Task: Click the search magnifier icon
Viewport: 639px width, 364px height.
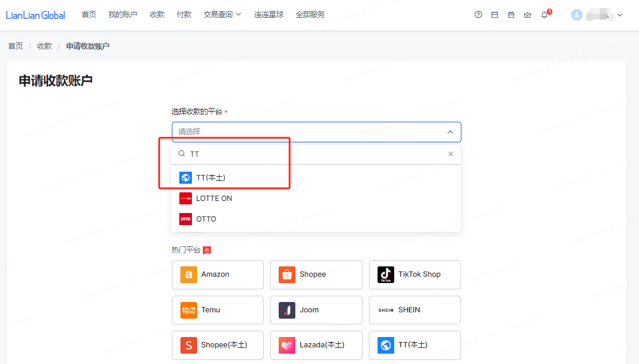Action: [182, 153]
